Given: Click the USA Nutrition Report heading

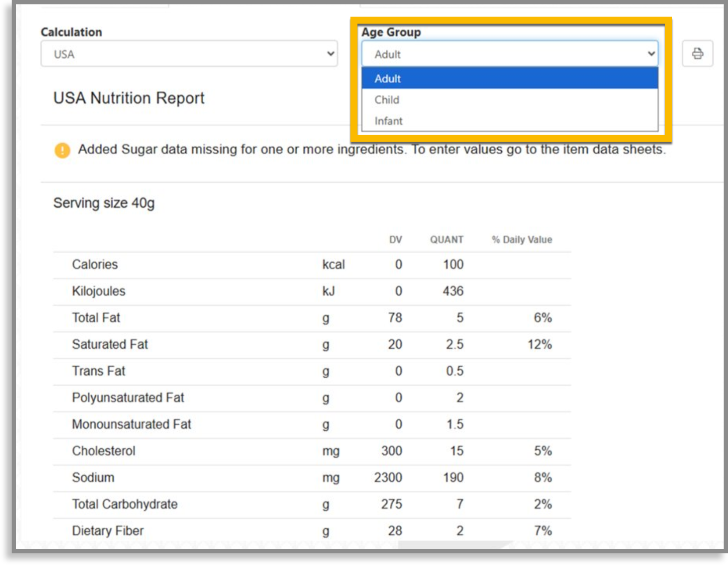Looking at the screenshot, I should (x=129, y=98).
